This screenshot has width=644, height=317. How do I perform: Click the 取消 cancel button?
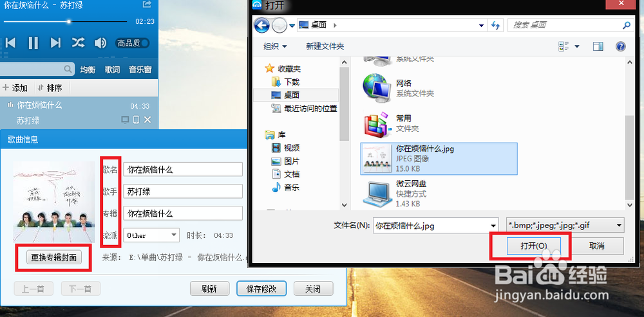point(596,246)
